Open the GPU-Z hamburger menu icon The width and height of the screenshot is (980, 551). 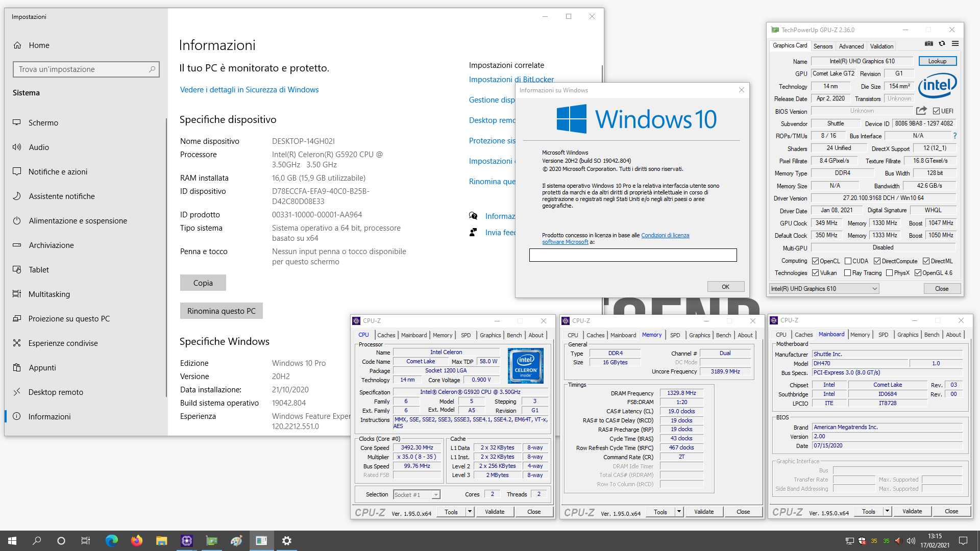click(x=955, y=44)
